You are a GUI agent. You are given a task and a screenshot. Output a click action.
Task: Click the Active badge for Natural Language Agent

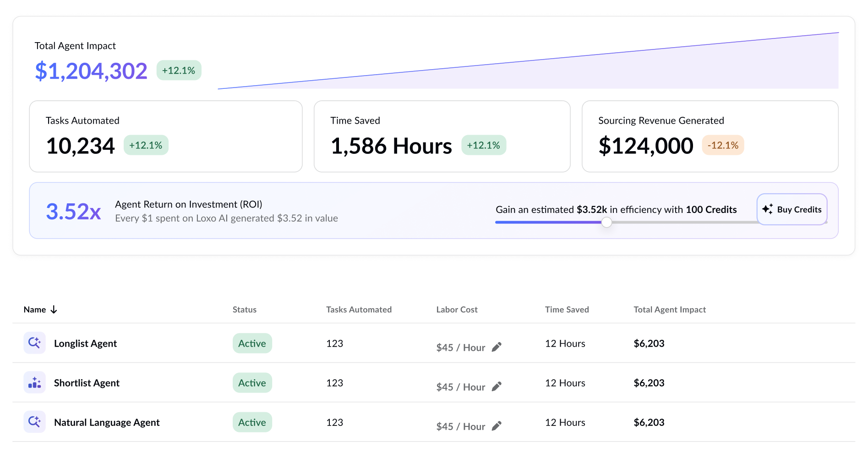(252, 422)
